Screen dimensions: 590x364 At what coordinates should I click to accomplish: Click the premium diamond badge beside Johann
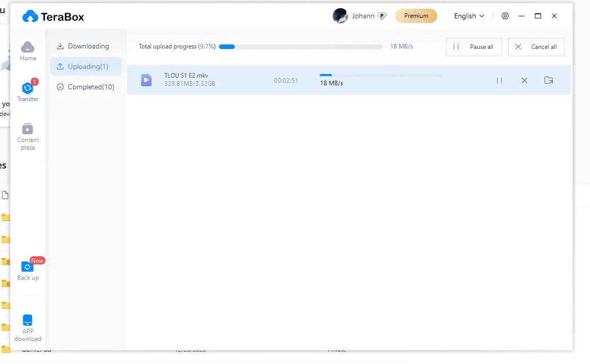[x=382, y=16]
